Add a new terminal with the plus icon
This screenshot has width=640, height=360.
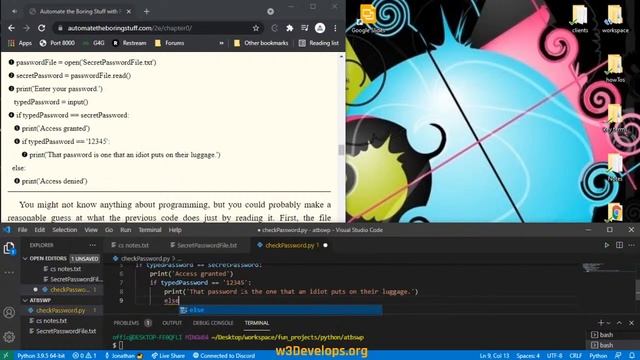pos(600,323)
